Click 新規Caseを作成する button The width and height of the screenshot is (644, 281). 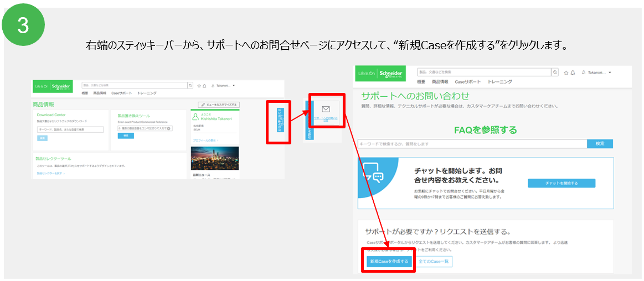389,261
